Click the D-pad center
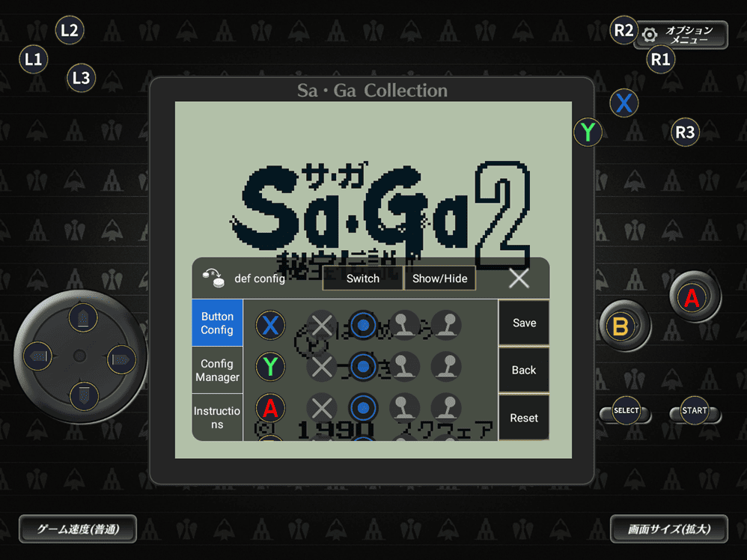The width and height of the screenshot is (747, 560). click(x=79, y=356)
